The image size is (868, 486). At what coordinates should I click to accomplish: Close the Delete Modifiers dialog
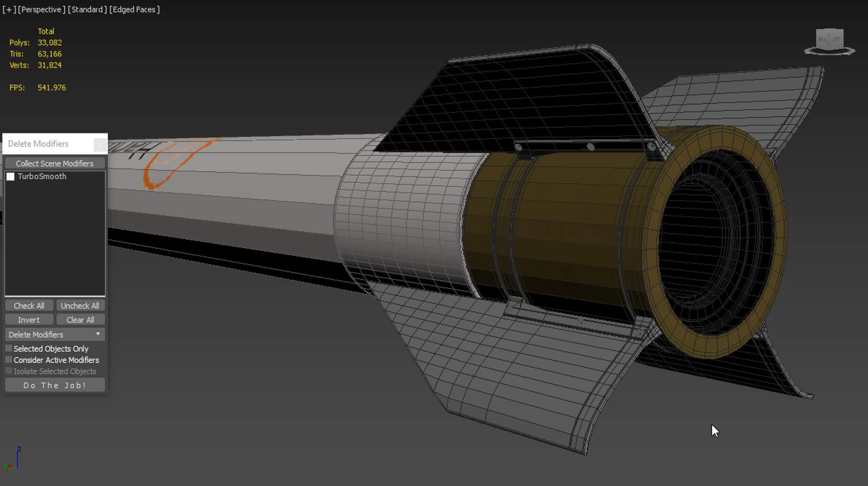point(100,144)
